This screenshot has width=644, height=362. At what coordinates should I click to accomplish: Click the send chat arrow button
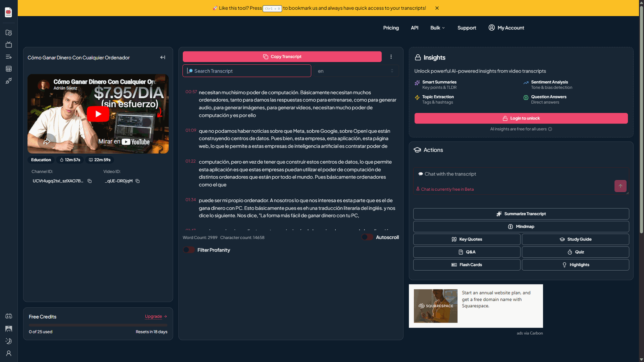point(620,186)
